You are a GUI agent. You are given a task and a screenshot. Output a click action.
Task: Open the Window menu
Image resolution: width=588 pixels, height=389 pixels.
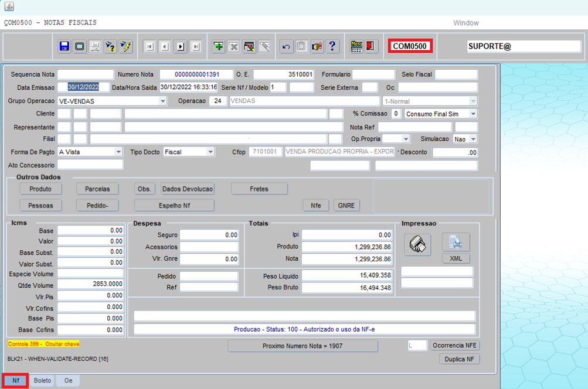click(x=465, y=23)
